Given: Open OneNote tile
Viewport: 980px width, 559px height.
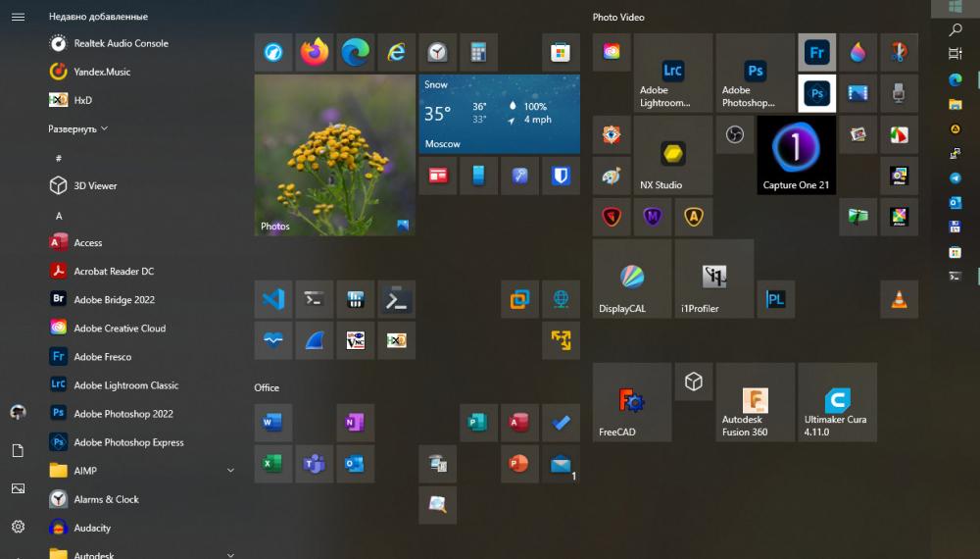Looking at the screenshot, I should [x=355, y=422].
